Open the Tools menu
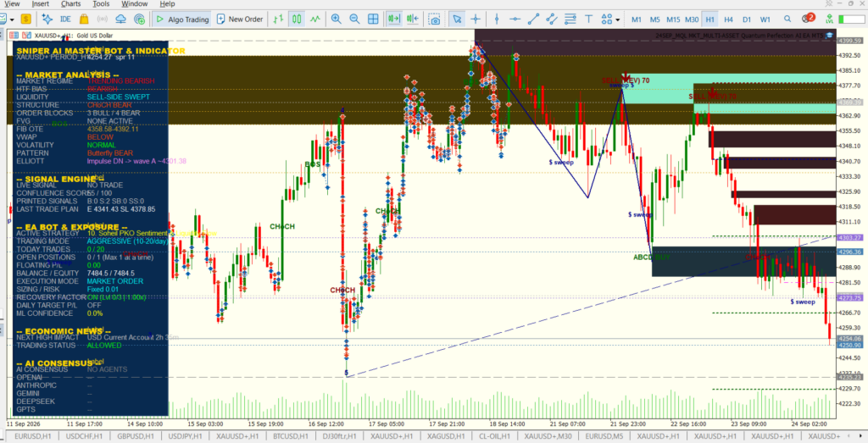This screenshot has width=868, height=443. (x=102, y=4)
